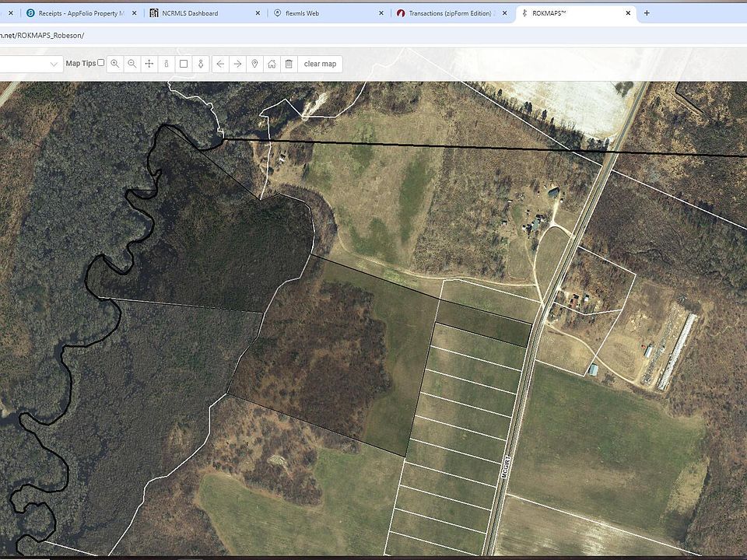The image size is (747, 560).
Task: Select the zoom in magnifier tool
Action: click(115, 64)
